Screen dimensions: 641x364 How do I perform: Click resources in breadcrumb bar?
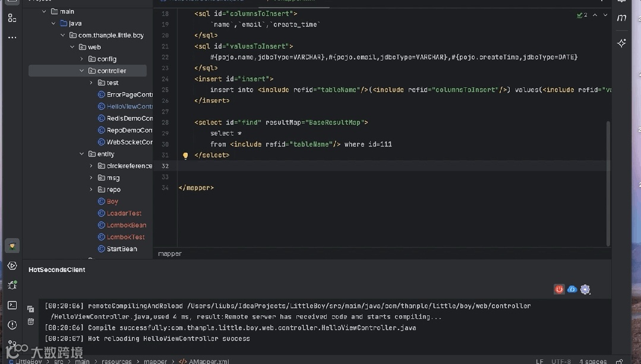[116, 362]
